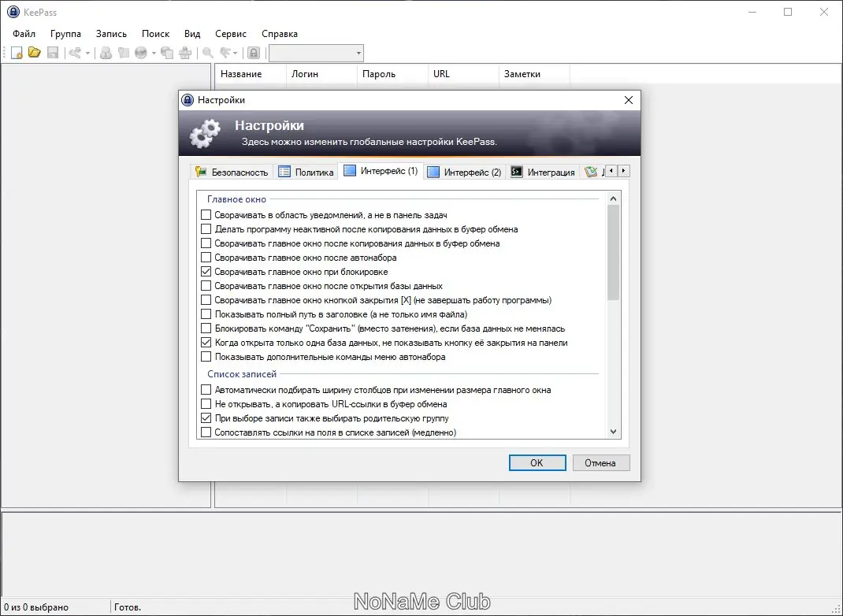The height and width of the screenshot is (616, 843).
Task: Click the Find magnifier toolbar icon
Action: pyautogui.click(x=207, y=53)
